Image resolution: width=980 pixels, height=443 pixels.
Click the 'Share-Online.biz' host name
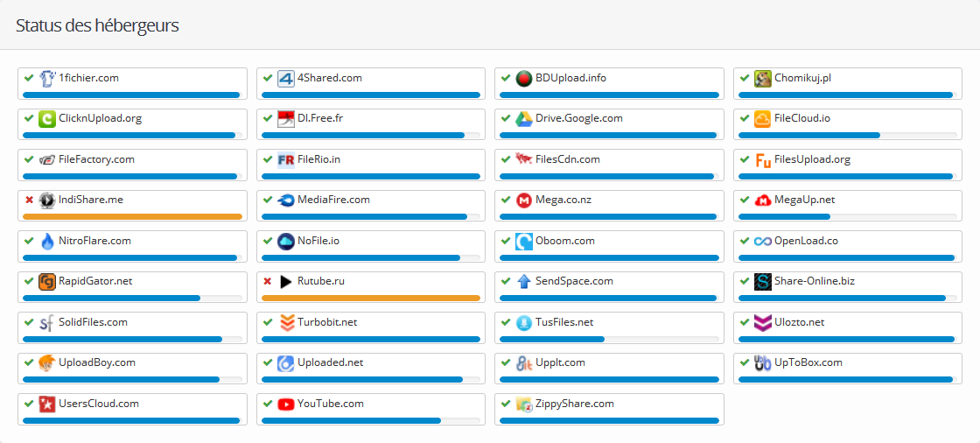pyautogui.click(x=815, y=281)
